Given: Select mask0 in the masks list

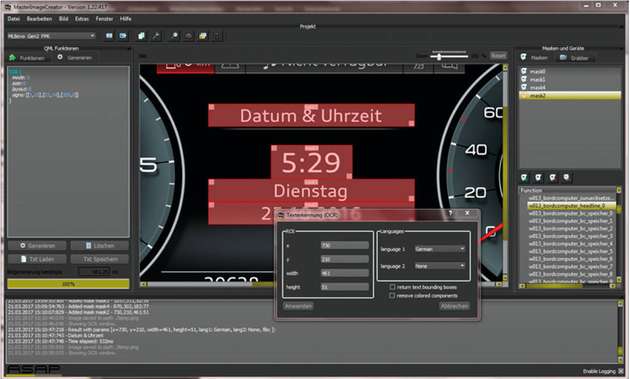Looking at the screenshot, I should tap(570, 72).
